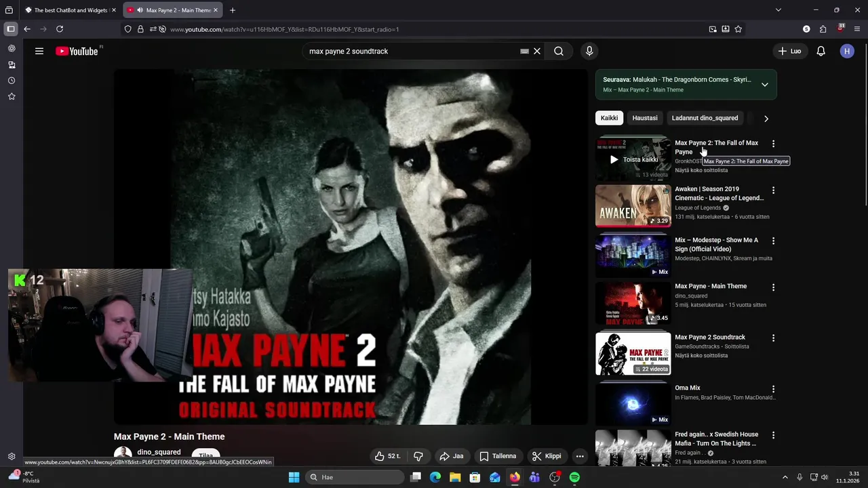Open the on-screen keyboard icon in search
The image size is (868, 488).
click(524, 51)
